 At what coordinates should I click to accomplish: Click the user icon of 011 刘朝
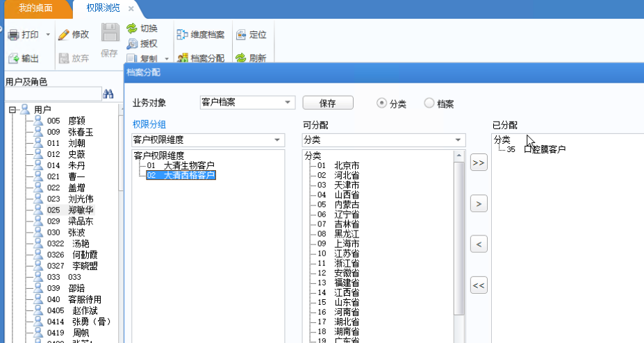click(38, 143)
